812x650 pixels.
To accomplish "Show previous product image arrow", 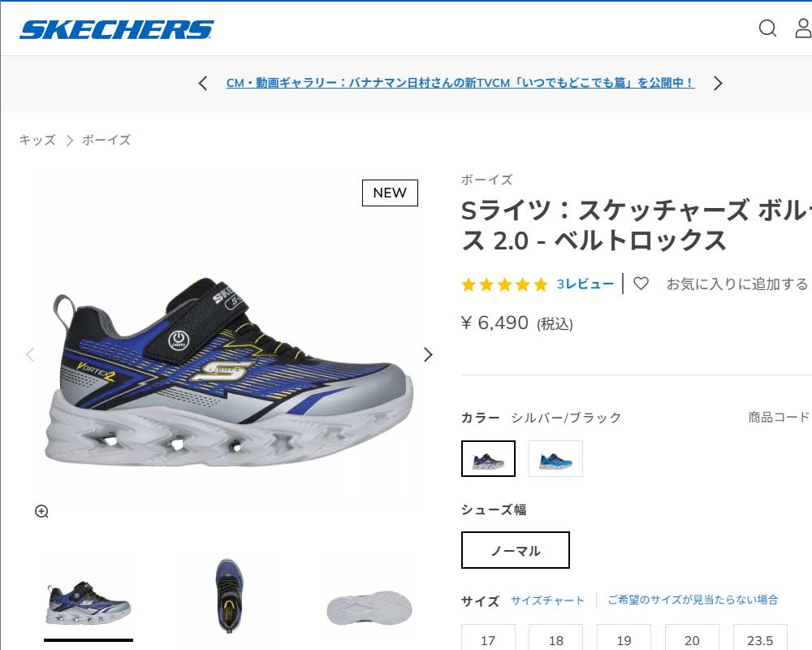I will point(30,354).
